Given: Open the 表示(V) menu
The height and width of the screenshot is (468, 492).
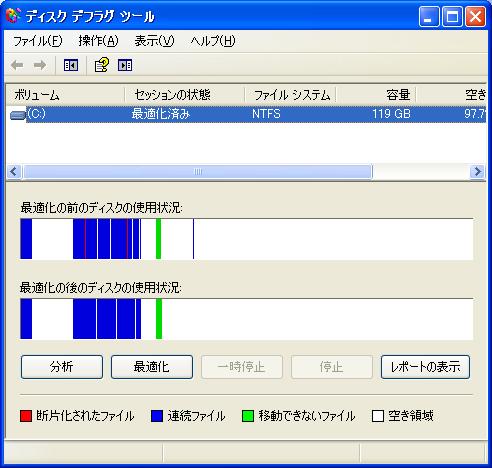Looking at the screenshot, I should 154,41.
